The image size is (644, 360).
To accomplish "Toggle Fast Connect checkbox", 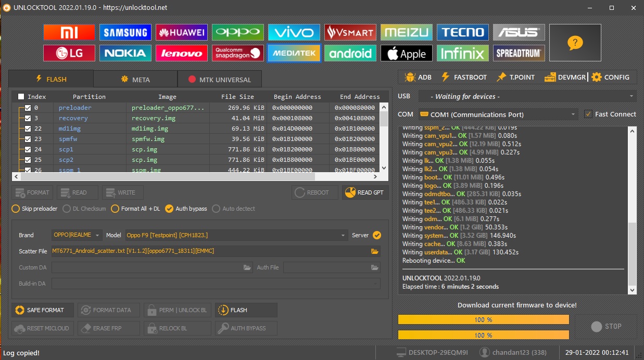I will (588, 114).
